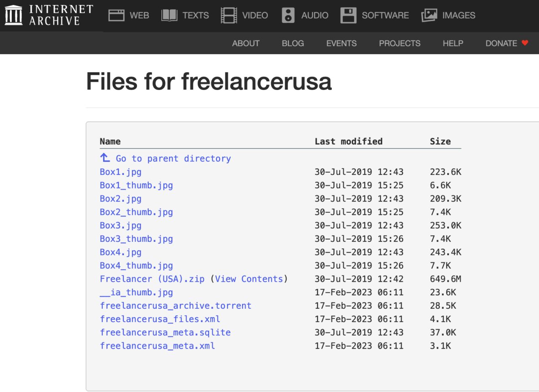The width and height of the screenshot is (539, 392).
Task: Open the Web section icon
Action: pyautogui.click(x=117, y=16)
